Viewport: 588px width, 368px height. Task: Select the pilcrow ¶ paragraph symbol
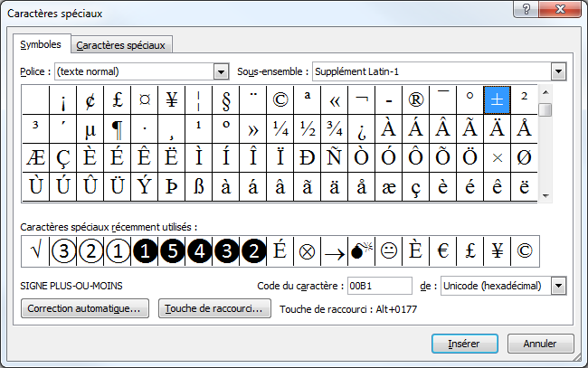[x=117, y=127]
